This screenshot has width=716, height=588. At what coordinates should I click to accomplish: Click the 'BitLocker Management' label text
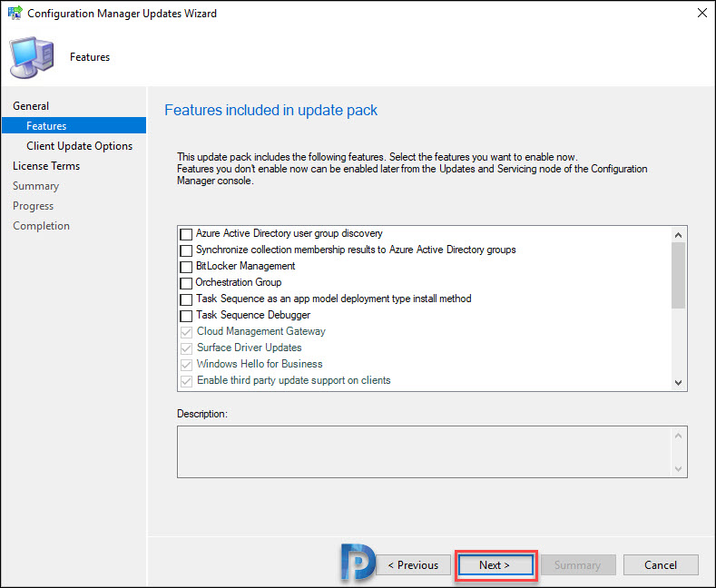click(x=245, y=266)
